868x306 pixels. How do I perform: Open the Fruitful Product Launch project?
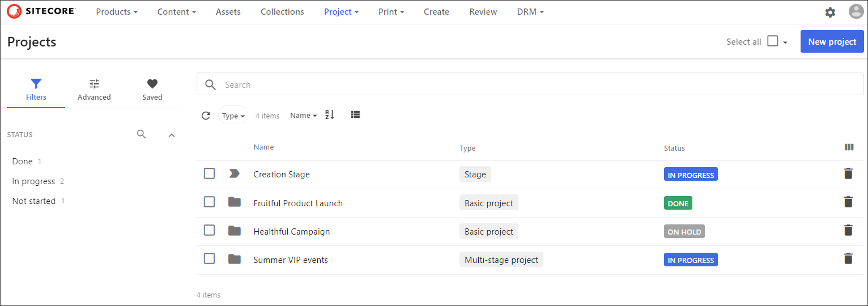298,203
